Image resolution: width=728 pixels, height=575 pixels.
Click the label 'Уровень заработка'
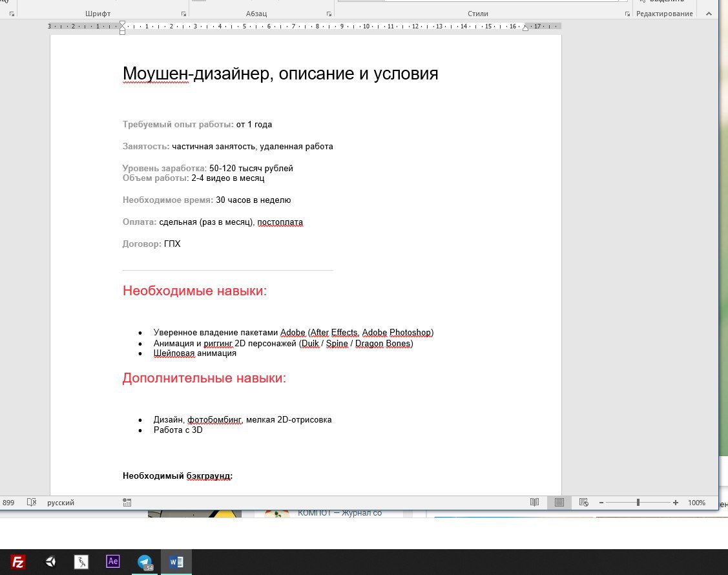tap(164, 168)
